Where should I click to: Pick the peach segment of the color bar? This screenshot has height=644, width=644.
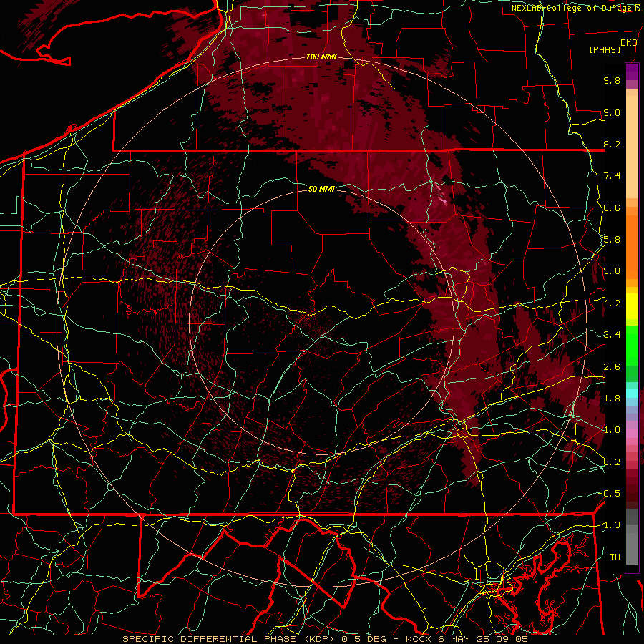coord(632,147)
